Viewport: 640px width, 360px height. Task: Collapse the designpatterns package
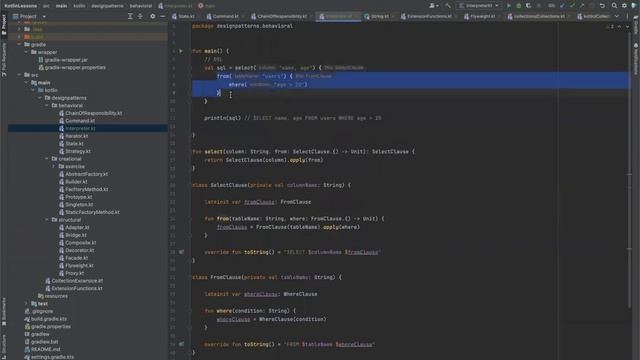40,98
